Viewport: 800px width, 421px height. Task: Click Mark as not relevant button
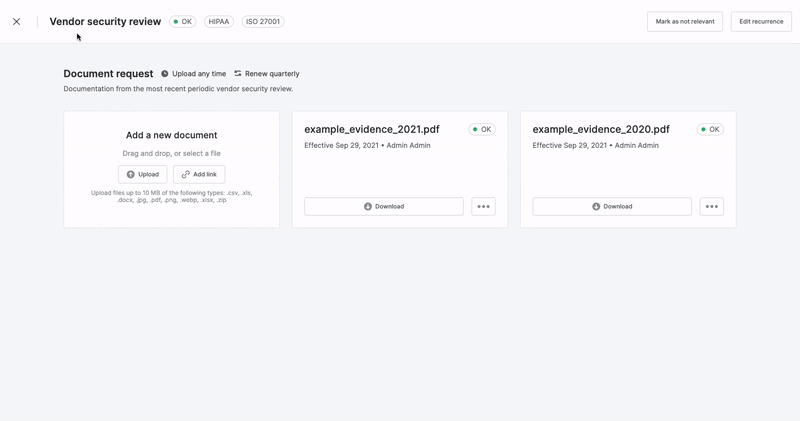[x=685, y=21]
